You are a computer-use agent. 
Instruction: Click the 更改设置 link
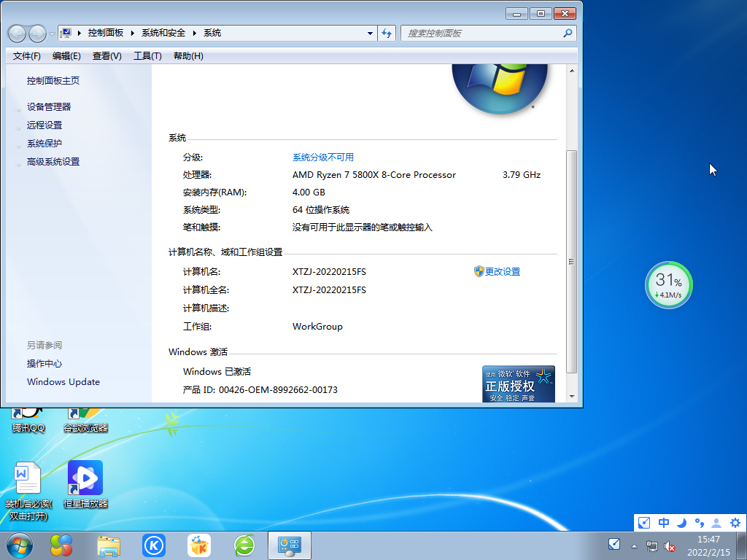coord(502,271)
